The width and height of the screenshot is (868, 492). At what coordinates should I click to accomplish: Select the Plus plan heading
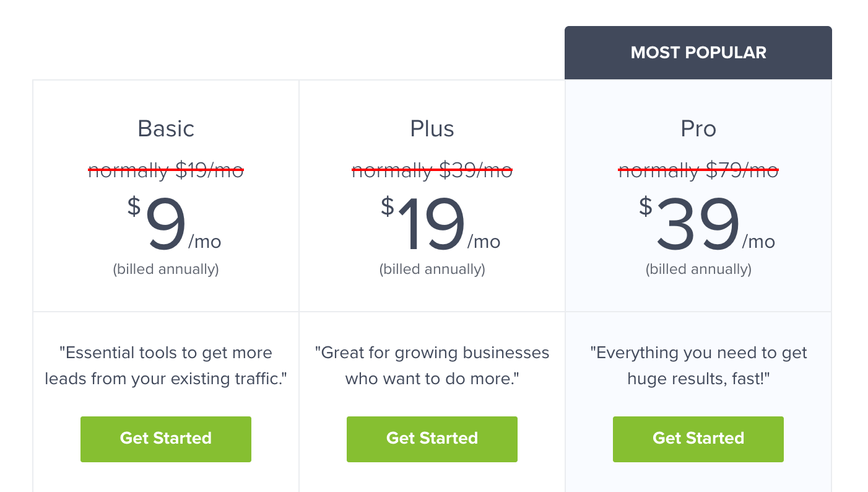[x=432, y=128]
